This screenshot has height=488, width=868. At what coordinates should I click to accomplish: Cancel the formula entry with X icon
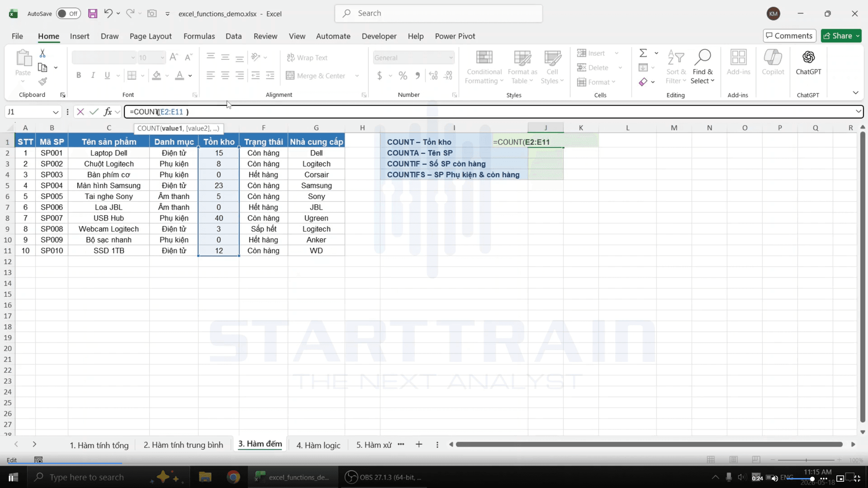[80, 112]
